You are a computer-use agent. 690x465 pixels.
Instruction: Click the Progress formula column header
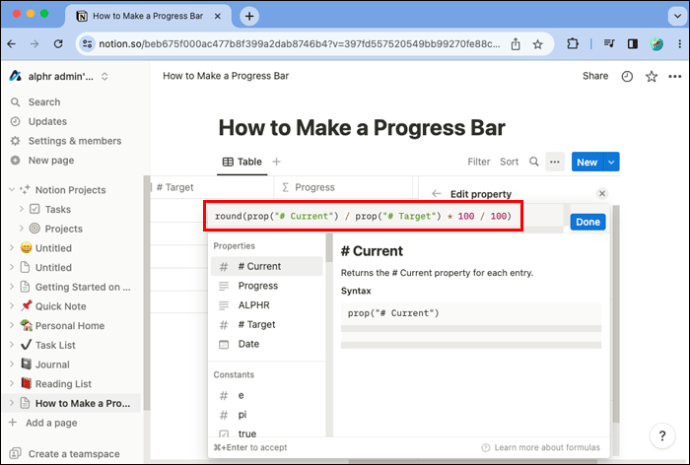(x=343, y=187)
